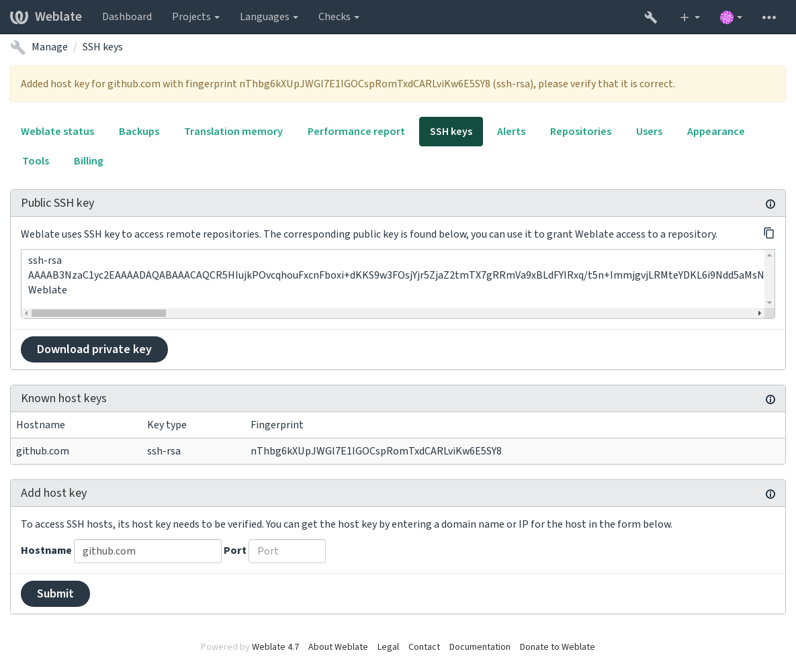
Task: Open info help for Known host keys
Action: tap(770, 399)
